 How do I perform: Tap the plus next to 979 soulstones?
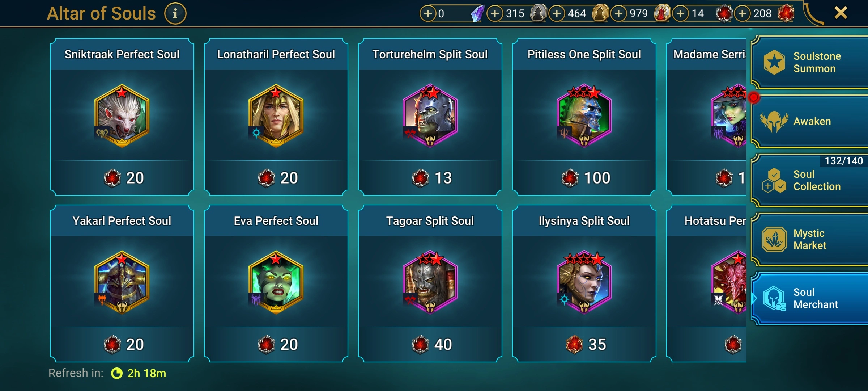(x=619, y=14)
